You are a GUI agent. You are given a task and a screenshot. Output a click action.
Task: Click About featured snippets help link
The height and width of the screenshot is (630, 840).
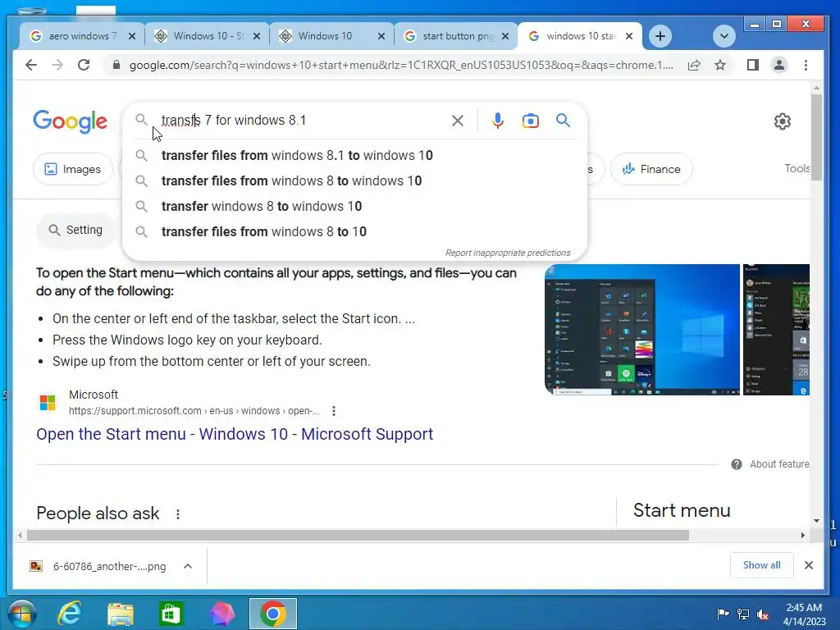tap(770, 464)
